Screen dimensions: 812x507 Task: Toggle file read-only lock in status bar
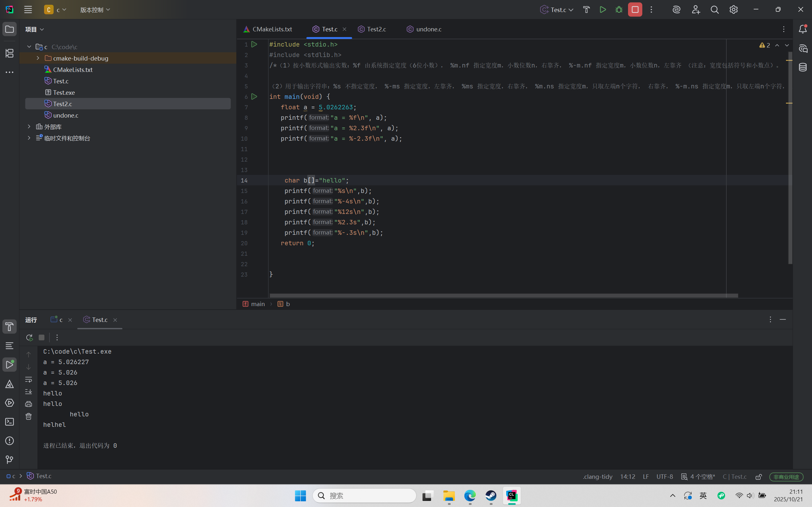coord(758,477)
